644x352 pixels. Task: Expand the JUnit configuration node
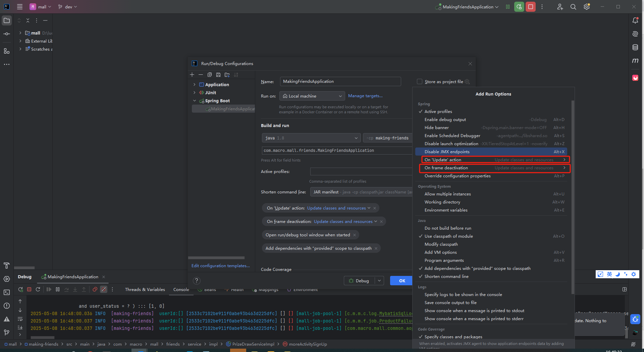point(195,93)
